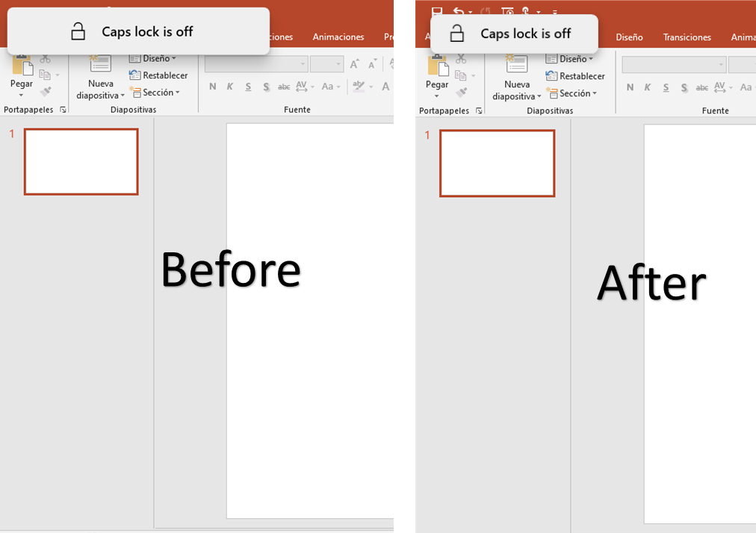Toggle underline S in the After screenshot

[666, 87]
